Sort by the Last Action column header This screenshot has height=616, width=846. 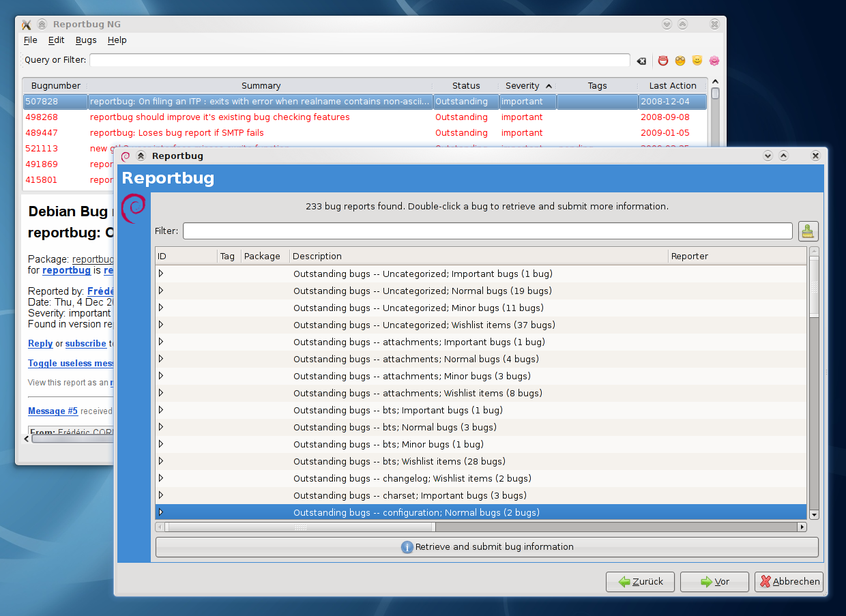(673, 86)
